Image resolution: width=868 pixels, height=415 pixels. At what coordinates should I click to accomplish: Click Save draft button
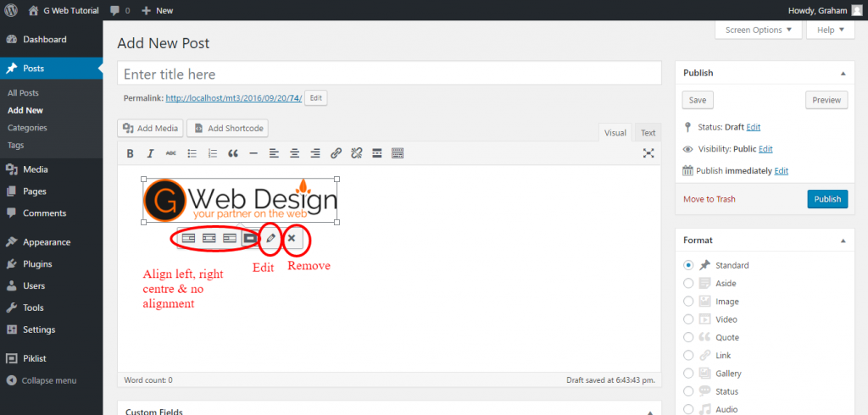pyautogui.click(x=698, y=100)
